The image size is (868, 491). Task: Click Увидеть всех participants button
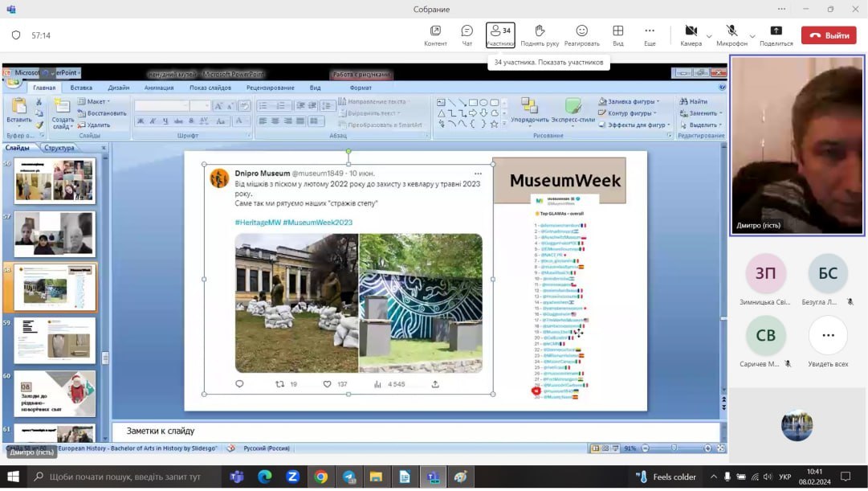point(828,336)
